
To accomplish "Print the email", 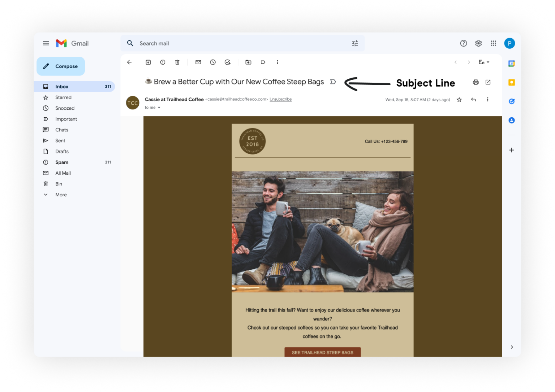I will pyautogui.click(x=475, y=82).
